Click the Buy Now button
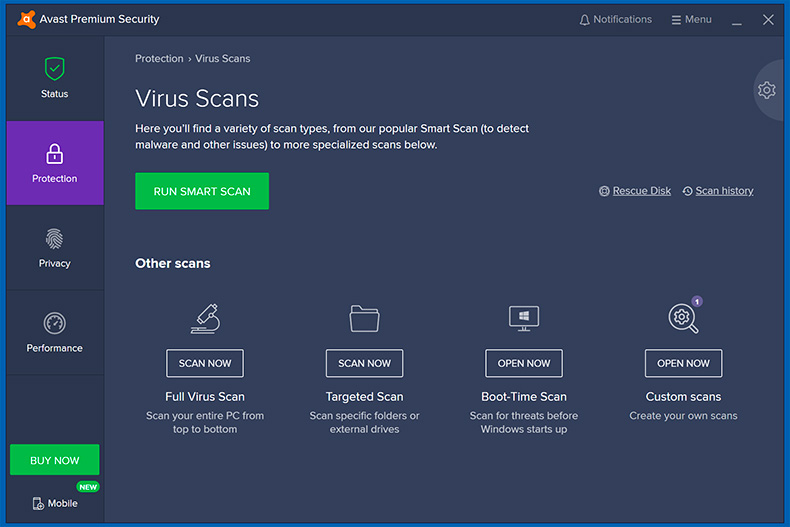 (54, 460)
